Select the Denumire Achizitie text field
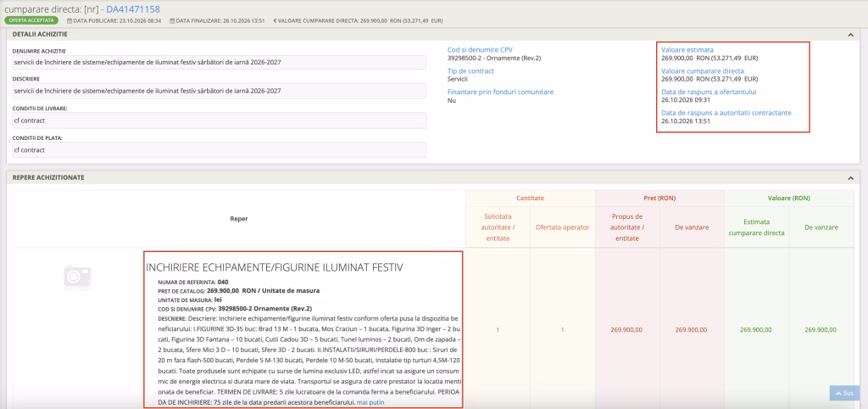 (220, 62)
